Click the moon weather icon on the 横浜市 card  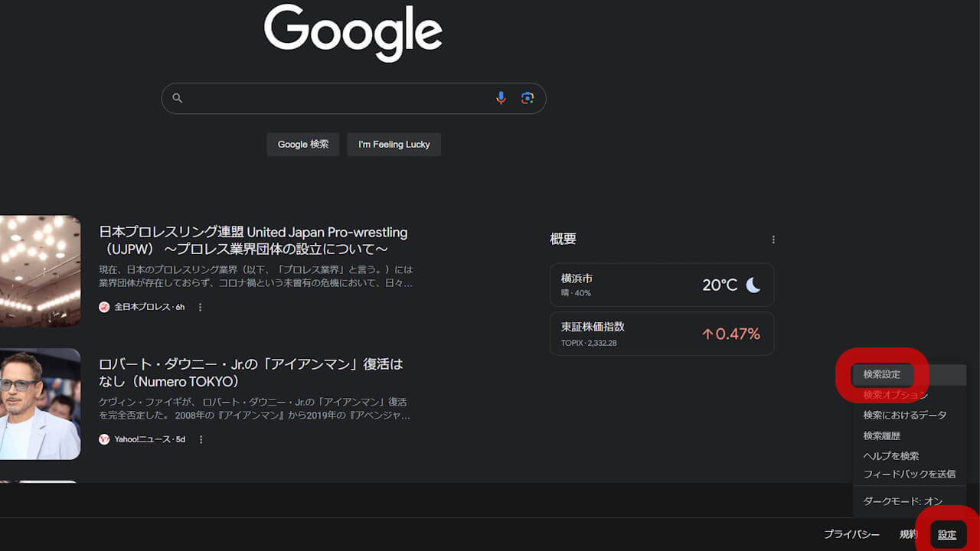tap(754, 285)
